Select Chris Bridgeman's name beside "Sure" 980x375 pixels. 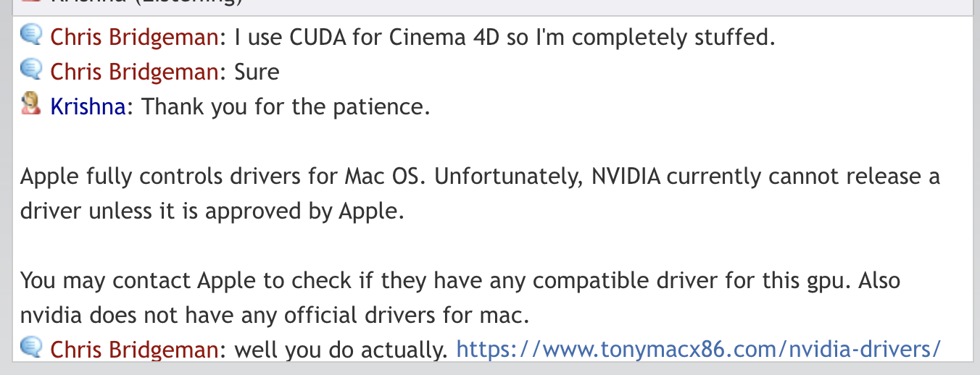coord(134,72)
